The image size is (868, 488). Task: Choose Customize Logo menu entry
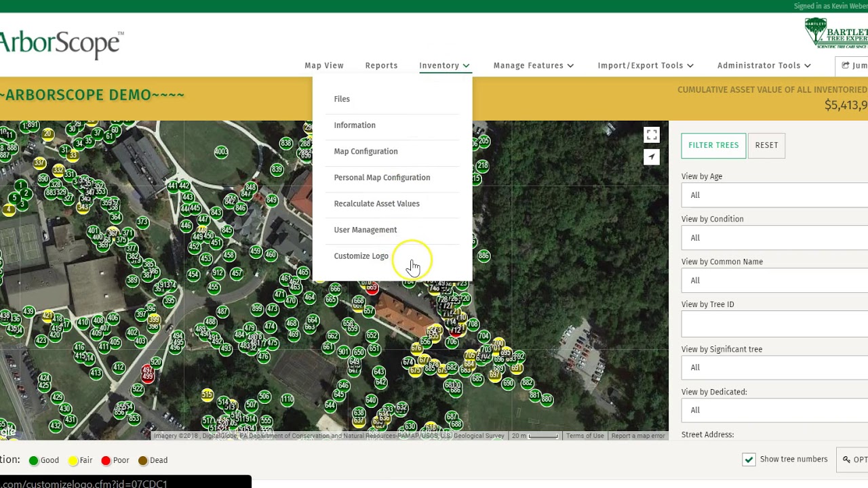[361, 256]
